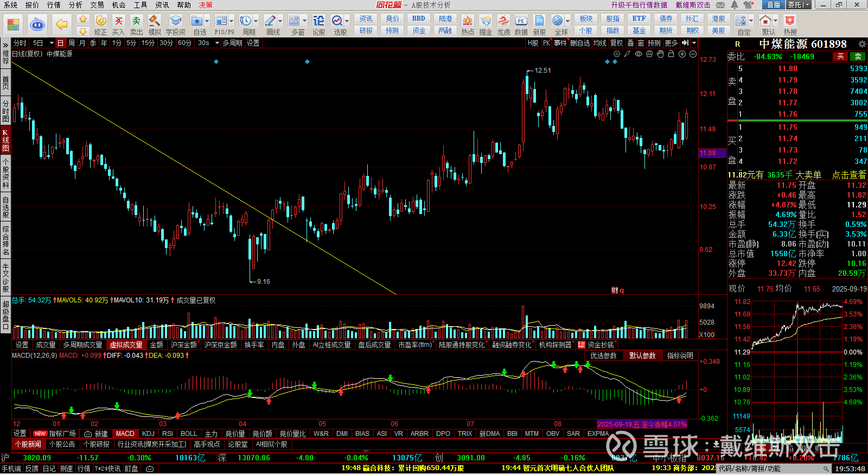Open the 论股 discussion icon
This screenshot has height=475, width=868.
tap(319, 21)
